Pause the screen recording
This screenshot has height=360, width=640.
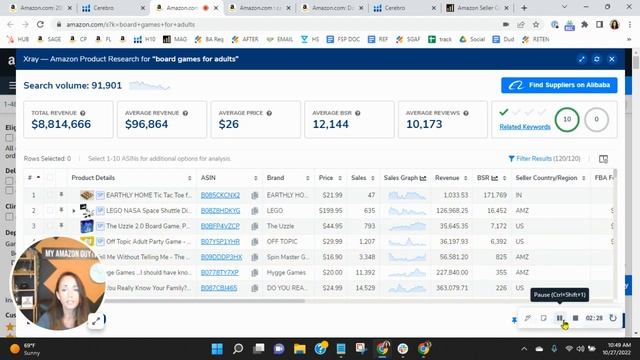click(x=560, y=318)
